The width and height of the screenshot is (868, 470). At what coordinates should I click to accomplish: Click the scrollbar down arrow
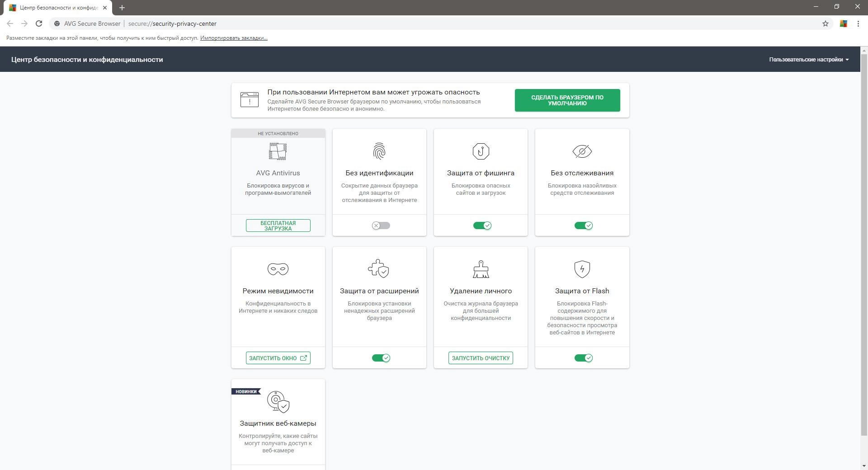[864, 466]
